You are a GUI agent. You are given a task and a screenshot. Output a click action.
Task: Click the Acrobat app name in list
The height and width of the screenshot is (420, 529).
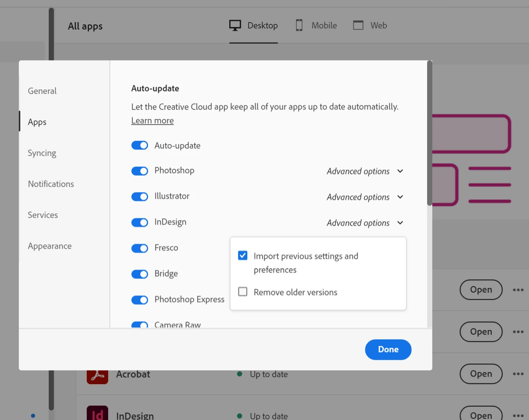point(133,374)
